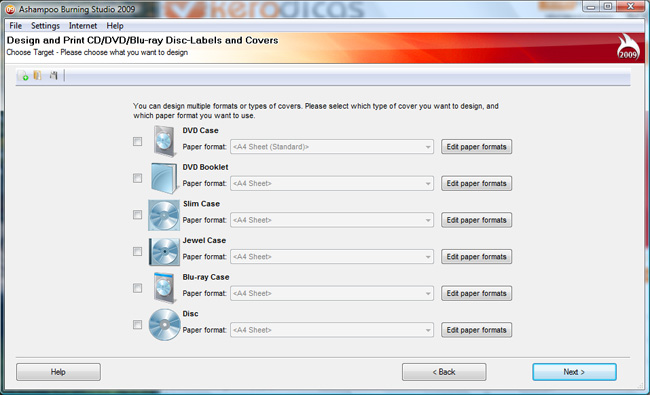This screenshot has height=395, width=650.
Task: Expand the Jewel Case paper format dropdown
Action: (x=332, y=257)
